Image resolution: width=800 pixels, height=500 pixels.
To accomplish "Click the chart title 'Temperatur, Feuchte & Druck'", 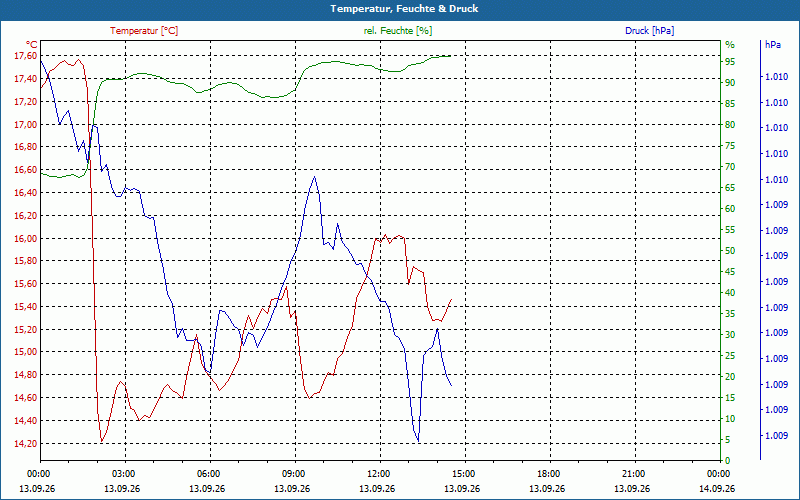I will click(404, 9).
